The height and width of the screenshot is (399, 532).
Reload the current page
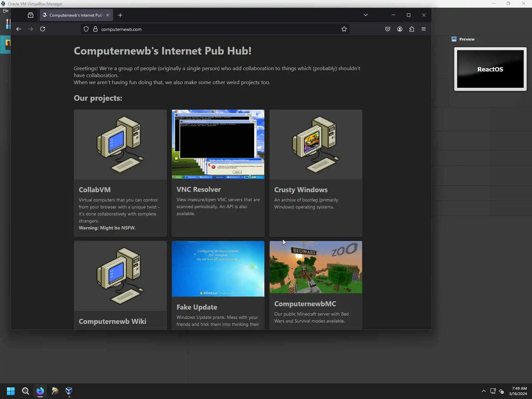(43, 29)
